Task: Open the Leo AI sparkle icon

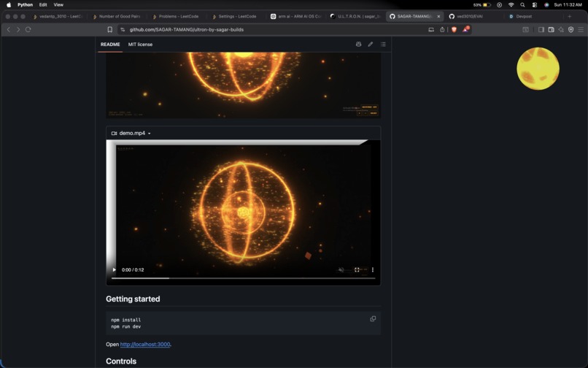Action: (561, 29)
